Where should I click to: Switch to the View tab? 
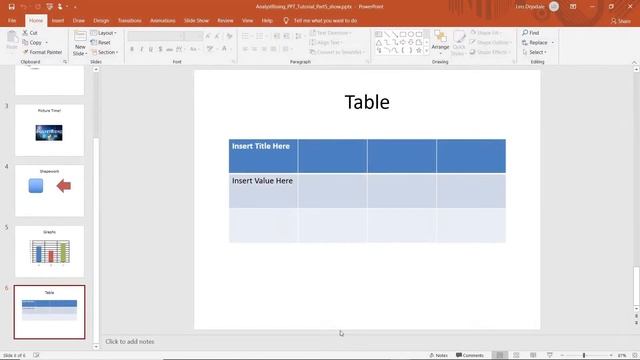pyautogui.click(x=247, y=20)
